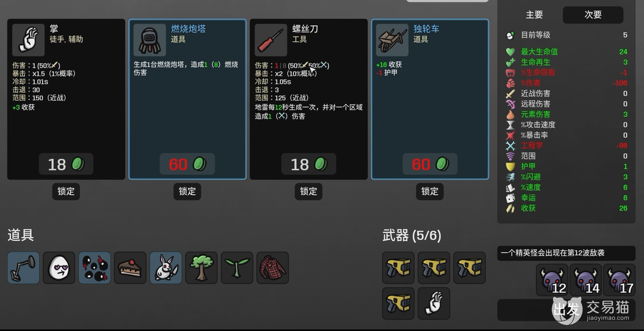This screenshot has height=331, width=644.
Task: Toggle lock on 独轮车 wheelbarrow offer
Action: (430, 191)
